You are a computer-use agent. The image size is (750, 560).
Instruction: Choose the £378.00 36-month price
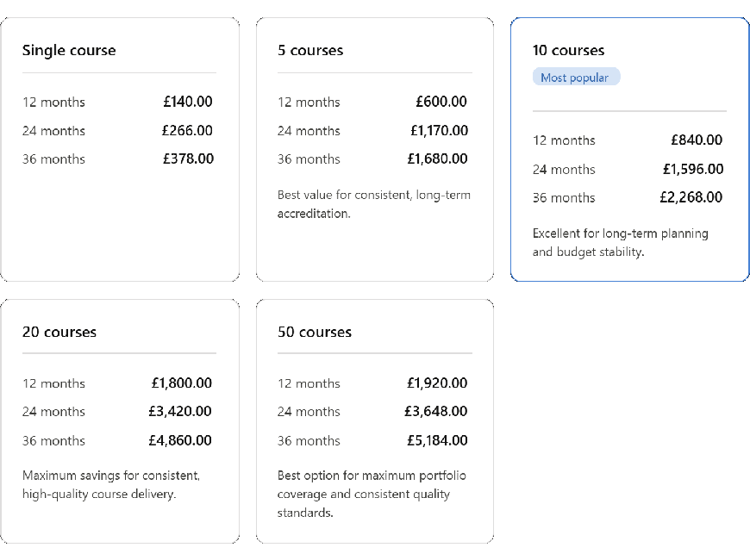[187, 159]
